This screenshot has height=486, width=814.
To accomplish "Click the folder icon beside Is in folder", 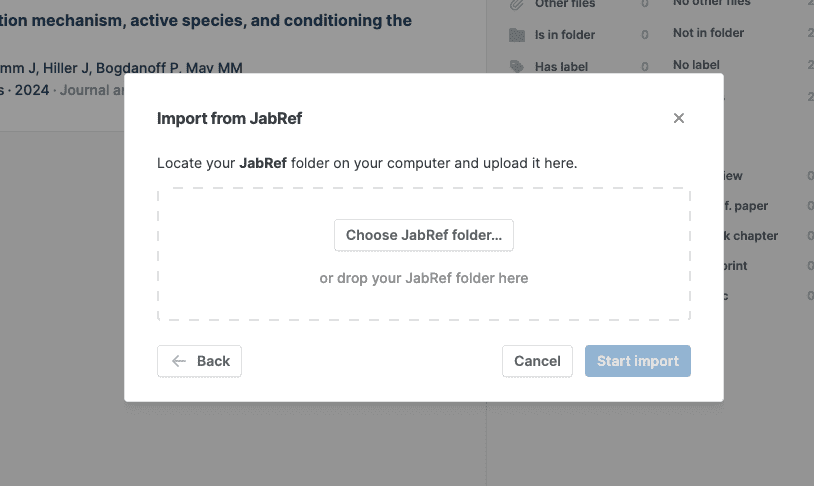I will coord(516,35).
